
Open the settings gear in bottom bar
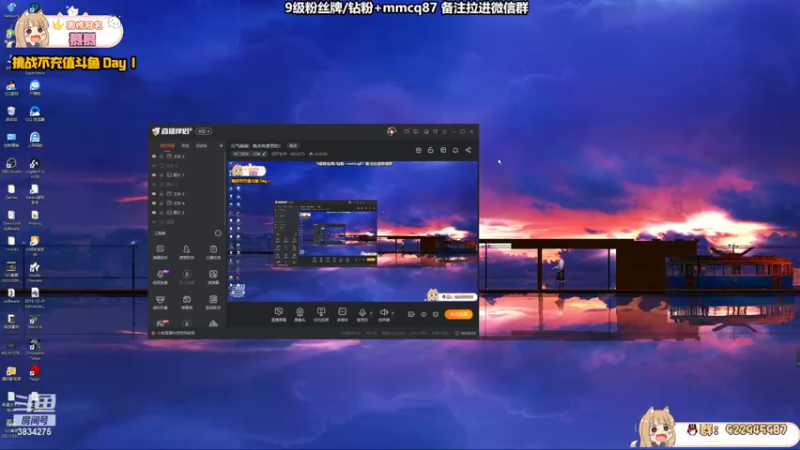436,314
